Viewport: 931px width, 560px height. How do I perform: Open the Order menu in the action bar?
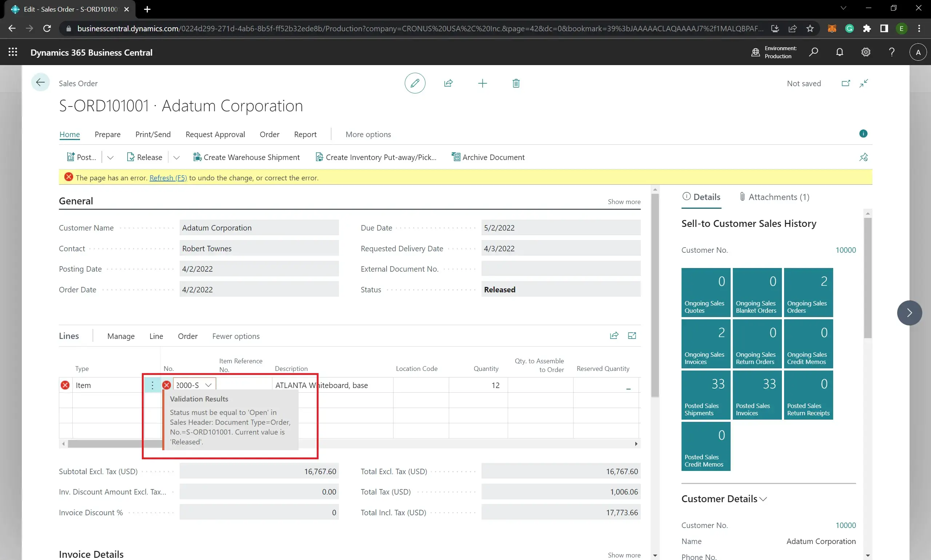(x=269, y=134)
